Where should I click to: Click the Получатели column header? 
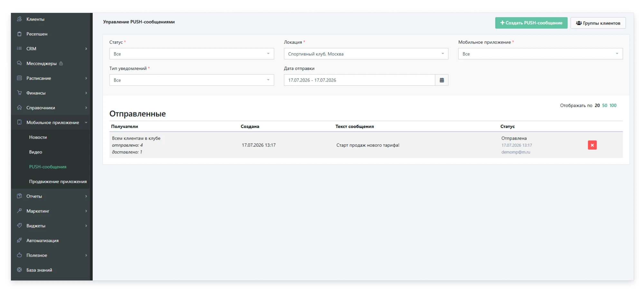(x=125, y=126)
